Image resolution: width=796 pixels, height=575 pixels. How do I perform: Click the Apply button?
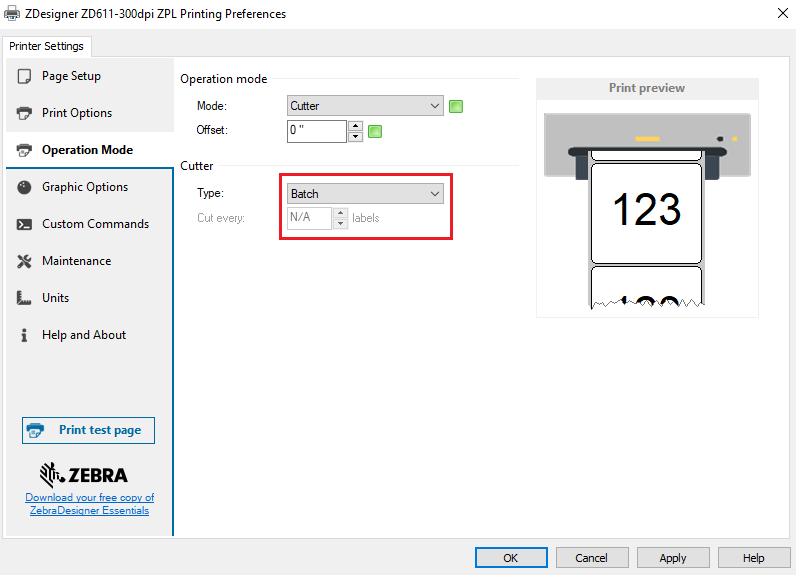673,558
